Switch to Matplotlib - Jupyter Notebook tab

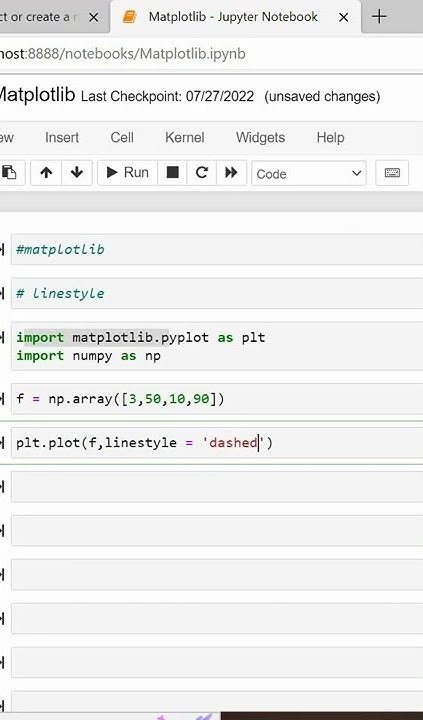[233, 17]
